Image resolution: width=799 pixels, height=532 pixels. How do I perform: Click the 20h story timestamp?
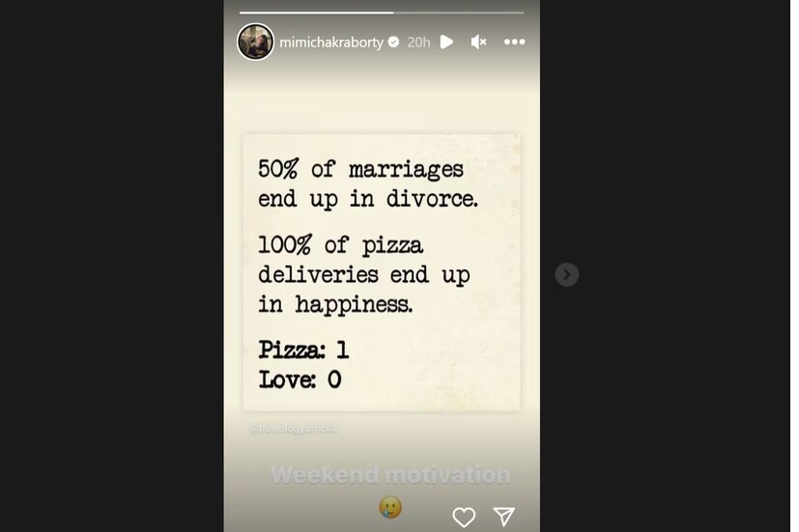coord(418,42)
